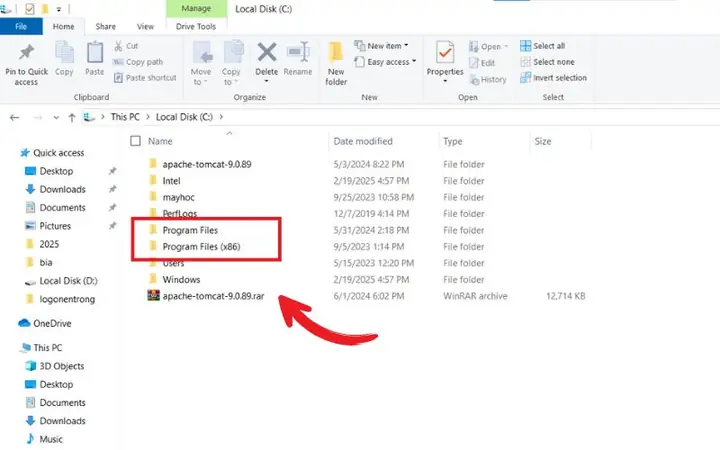
Task: Click the Copy path command
Action: click(138, 62)
